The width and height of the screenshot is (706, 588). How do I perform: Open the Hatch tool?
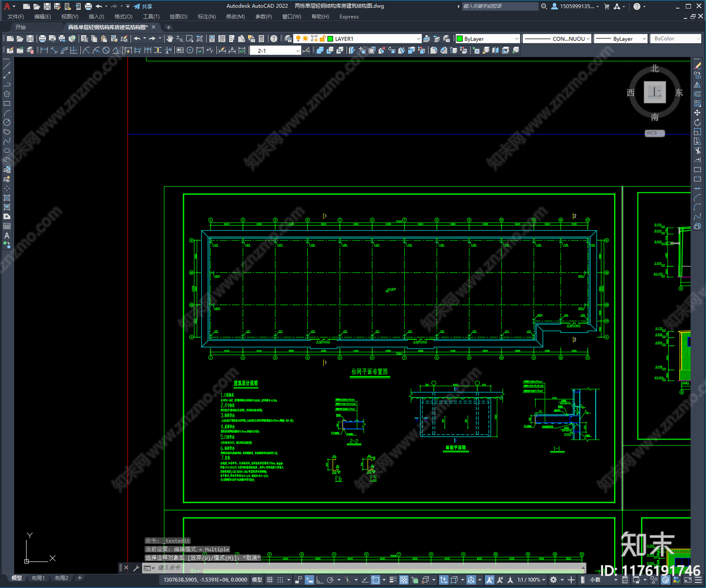pyautogui.click(x=7, y=198)
